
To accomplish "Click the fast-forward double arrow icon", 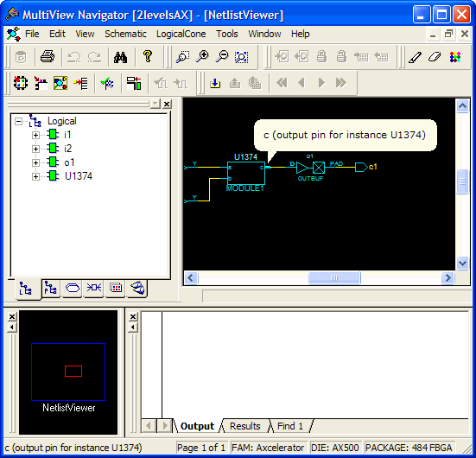I will tap(341, 83).
